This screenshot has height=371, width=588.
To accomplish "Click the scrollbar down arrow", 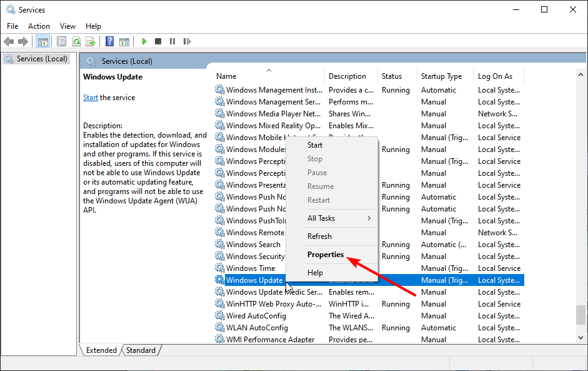I will pos(581,338).
